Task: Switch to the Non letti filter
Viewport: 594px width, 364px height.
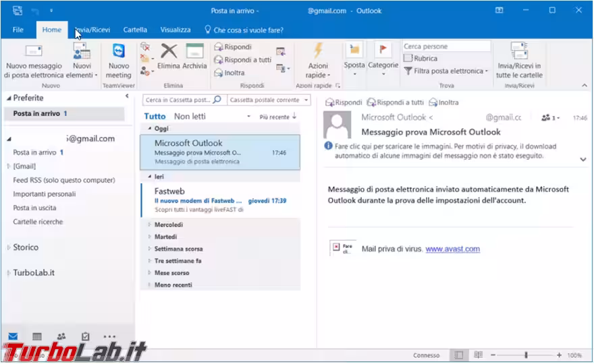Action: [x=190, y=117]
